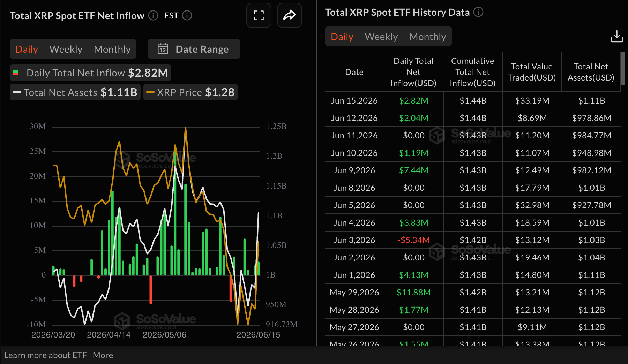Click the $11.88M inflow cell

tap(414, 293)
